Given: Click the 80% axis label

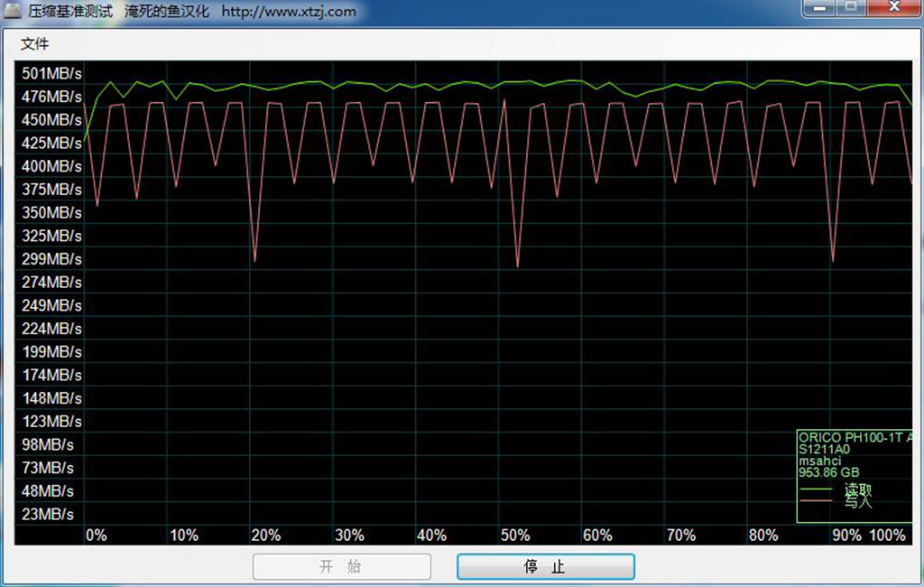Looking at the screenshot, I should point(763,536).
